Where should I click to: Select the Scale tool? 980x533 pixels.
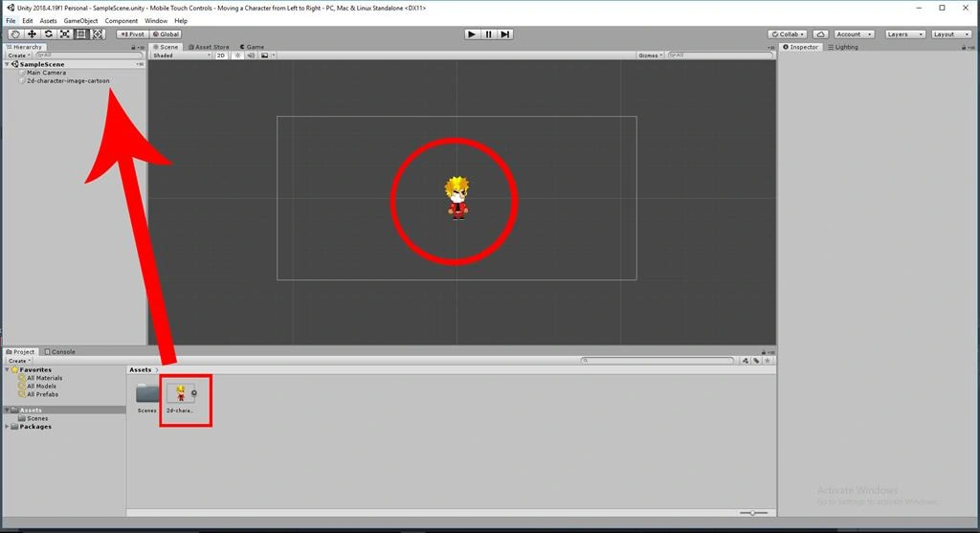[64, 34]
